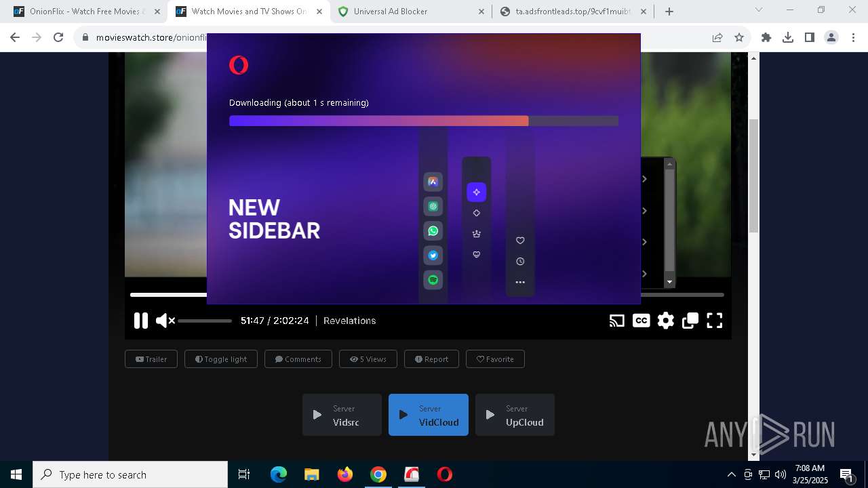Open Task View on taskbar
The image size is (868, 488).
pos(244,474)
